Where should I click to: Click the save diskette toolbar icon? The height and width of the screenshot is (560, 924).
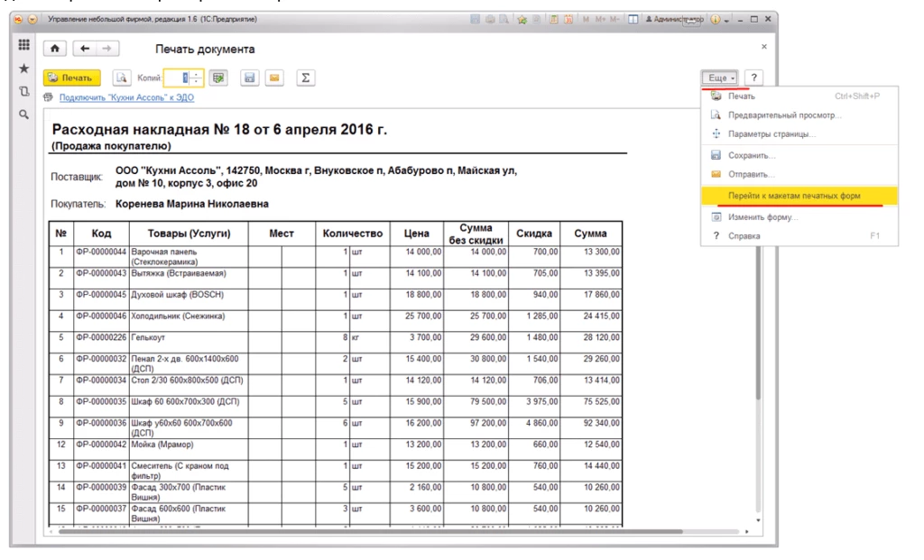click(249, 78)
